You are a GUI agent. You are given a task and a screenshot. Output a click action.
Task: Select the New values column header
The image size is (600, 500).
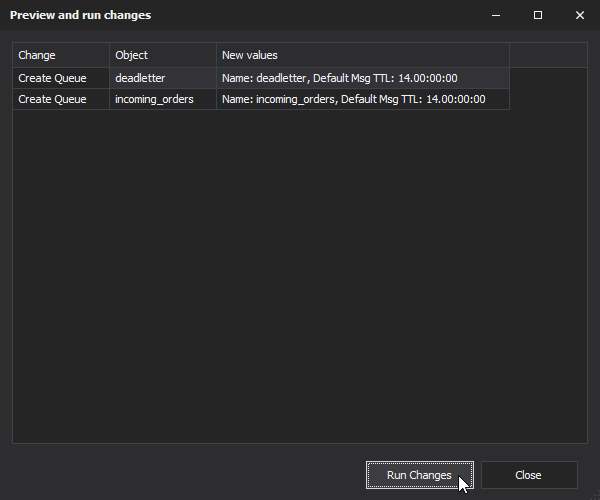coord(363,55)
